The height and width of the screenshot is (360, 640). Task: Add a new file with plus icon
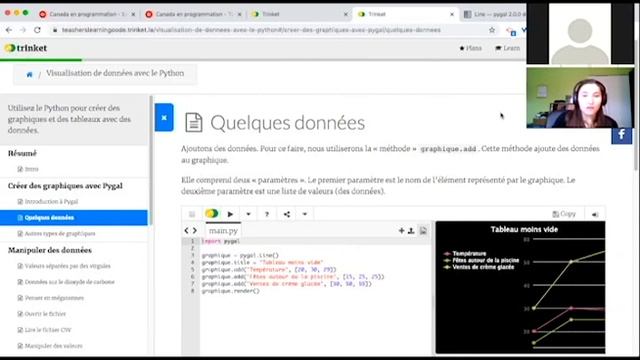click(401, 231)
